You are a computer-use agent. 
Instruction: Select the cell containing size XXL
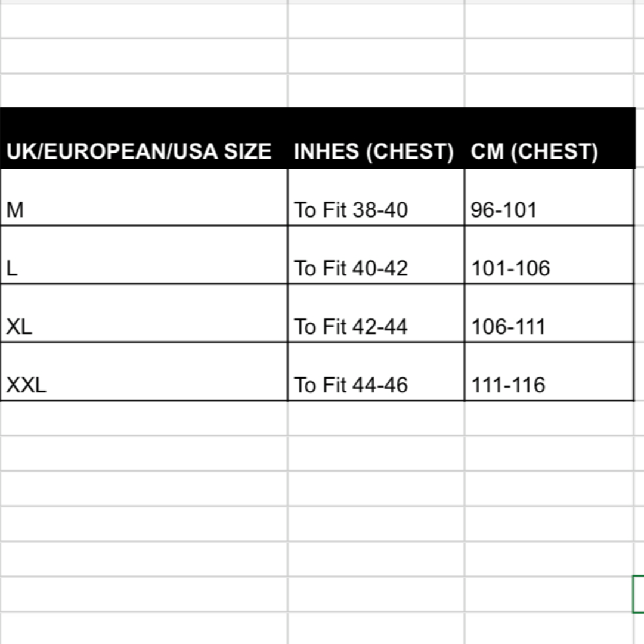143,372
